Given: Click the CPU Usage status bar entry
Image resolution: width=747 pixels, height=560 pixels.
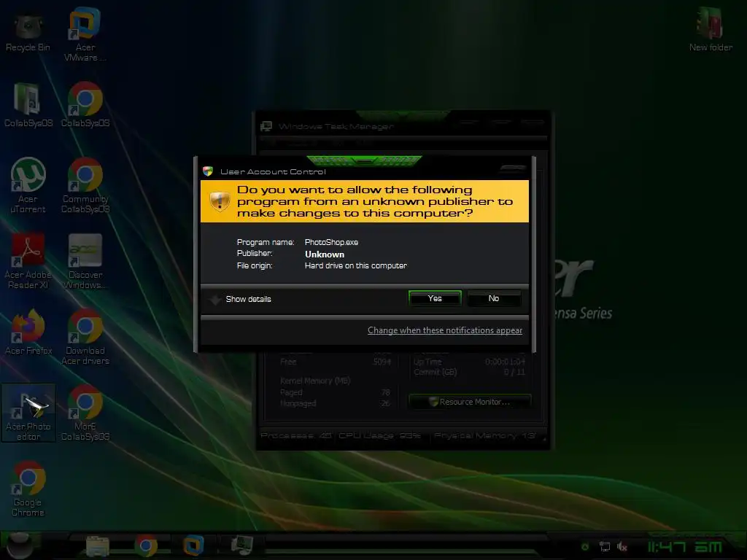Looking at the screenshot, I should click(x=379, y=435).
